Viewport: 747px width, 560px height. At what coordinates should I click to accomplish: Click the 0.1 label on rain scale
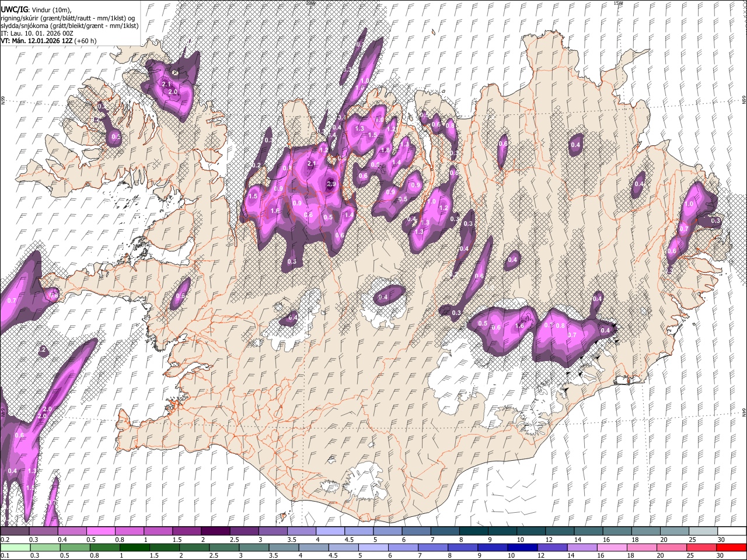(5, 555)
